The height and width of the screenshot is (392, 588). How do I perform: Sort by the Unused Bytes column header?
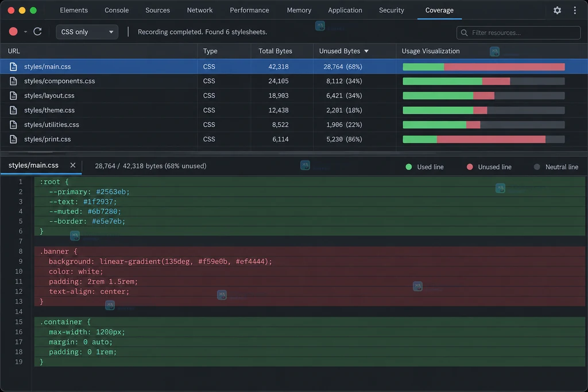[344, 51]
